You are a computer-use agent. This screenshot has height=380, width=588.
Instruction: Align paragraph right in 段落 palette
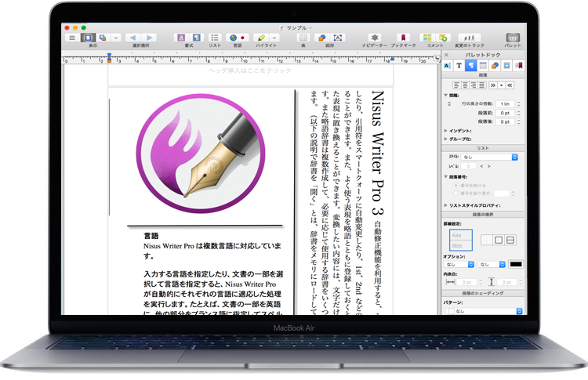(x=474, y=85)
